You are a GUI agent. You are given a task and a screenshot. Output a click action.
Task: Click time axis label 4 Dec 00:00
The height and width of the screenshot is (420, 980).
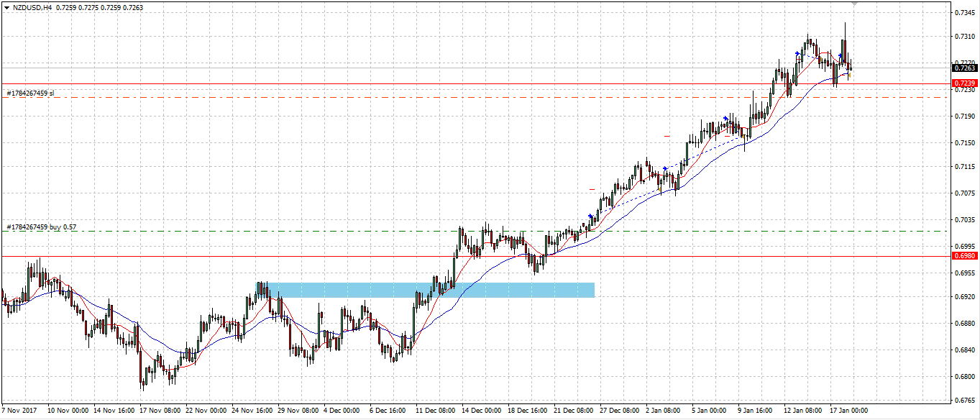343,411
